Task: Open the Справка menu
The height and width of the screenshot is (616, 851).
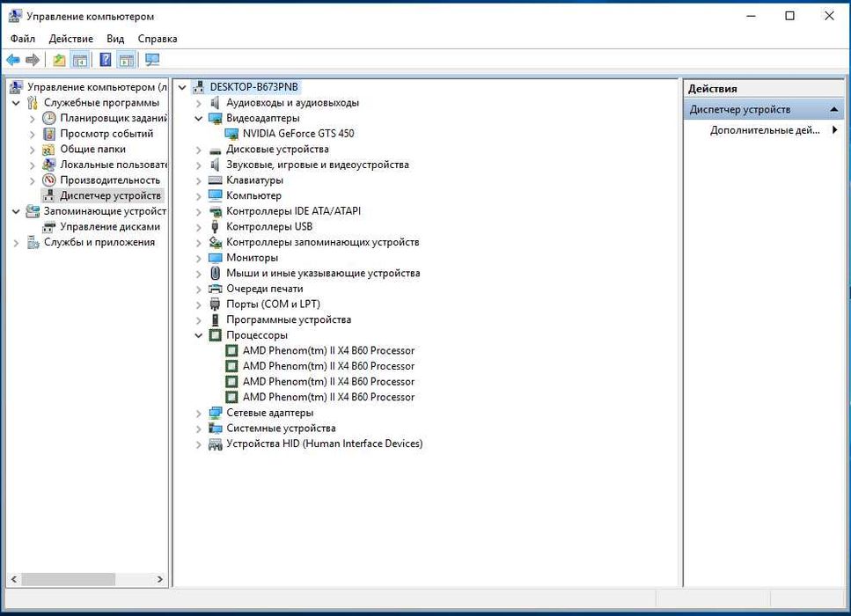Action: click(x=158, y=39)
